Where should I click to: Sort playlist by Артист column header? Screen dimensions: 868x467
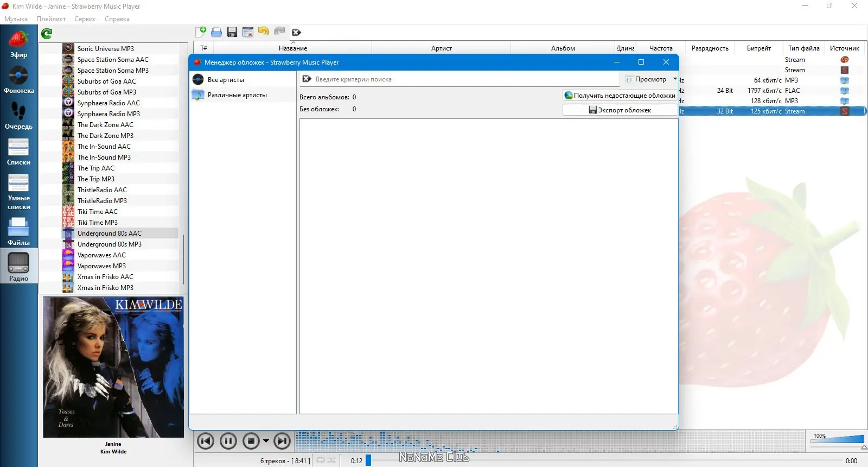tap(442, 48)
